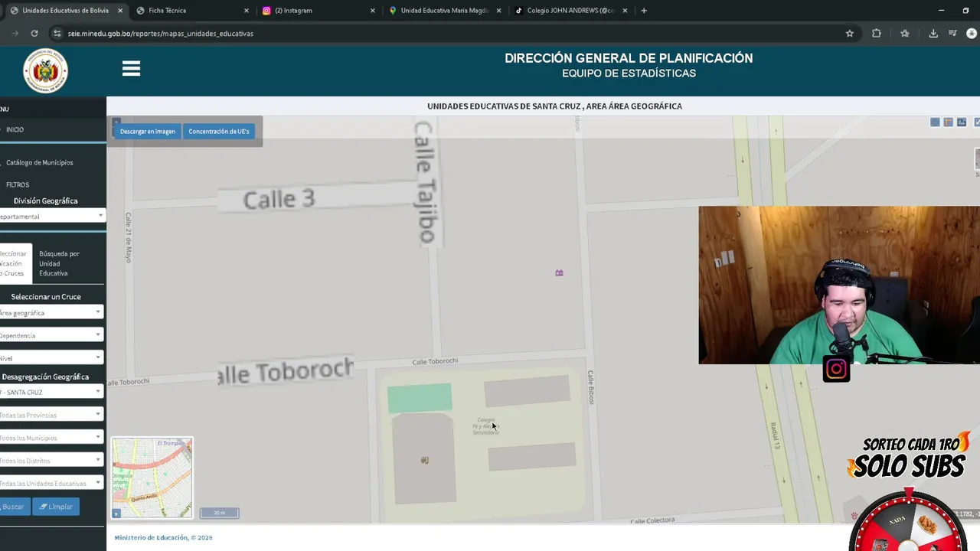This screenshot has height=551, width=980.
Task: Switch to the Instagram tab
Action: (x=318, y=11)
